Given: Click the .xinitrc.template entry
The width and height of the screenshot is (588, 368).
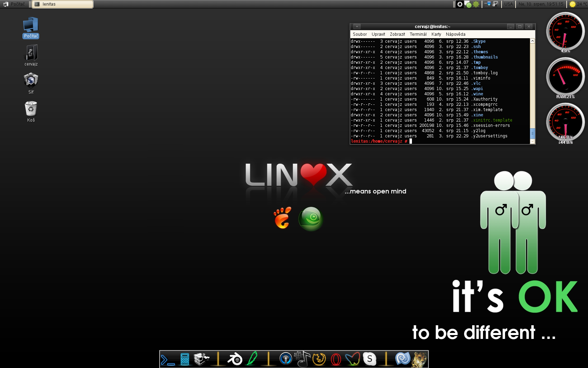Looking at the screenshot, I should [x=492, y=120].
